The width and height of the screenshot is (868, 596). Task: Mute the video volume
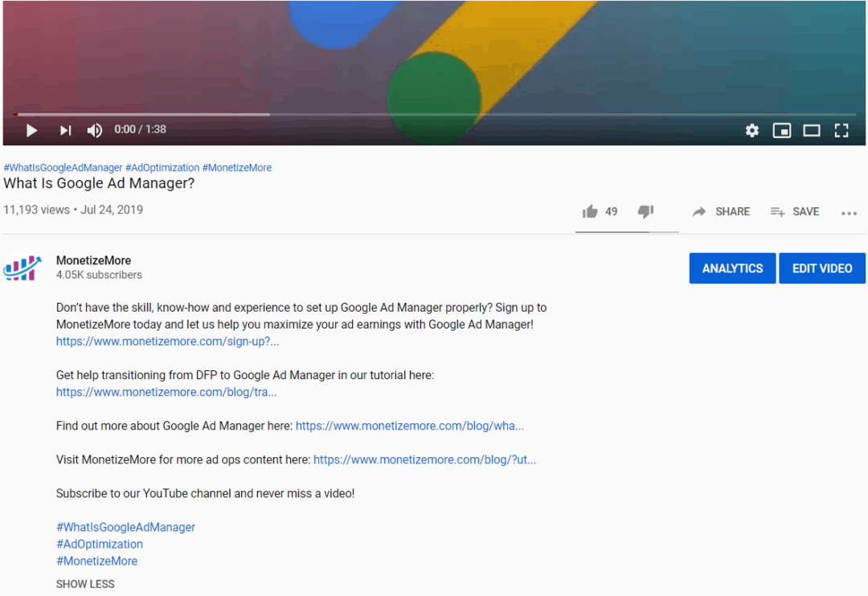coord(94,129)
